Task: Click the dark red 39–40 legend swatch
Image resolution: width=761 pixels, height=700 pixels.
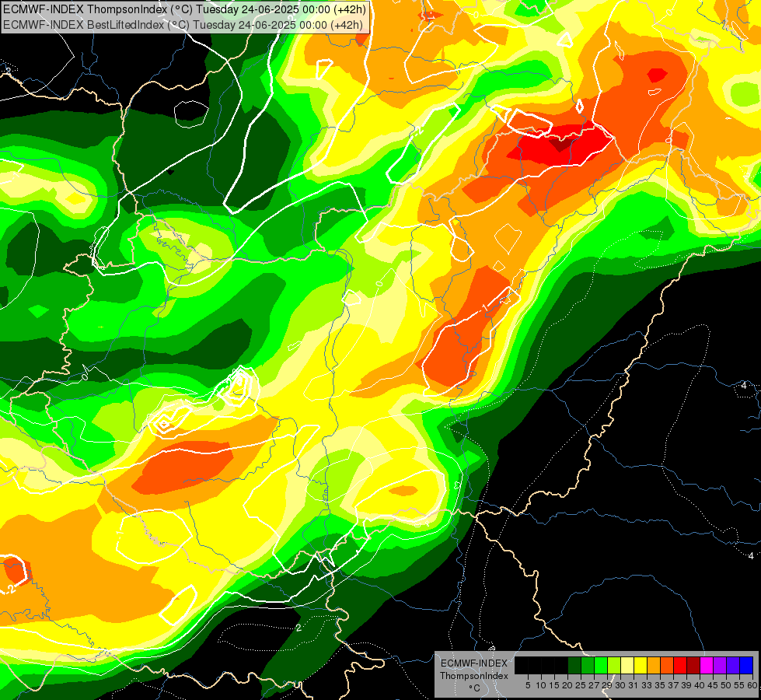Action: pyautogui.click(x=693, y=665)
